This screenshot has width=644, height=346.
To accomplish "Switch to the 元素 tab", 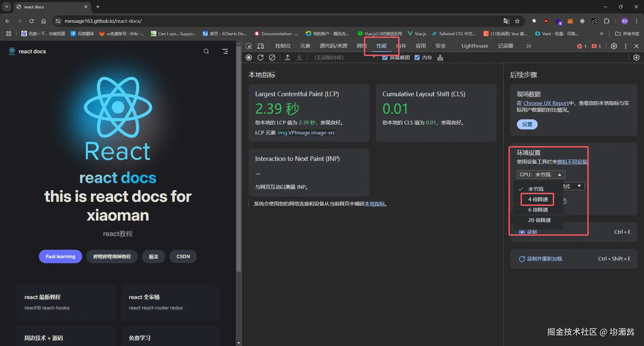I will tap(305, 46).
